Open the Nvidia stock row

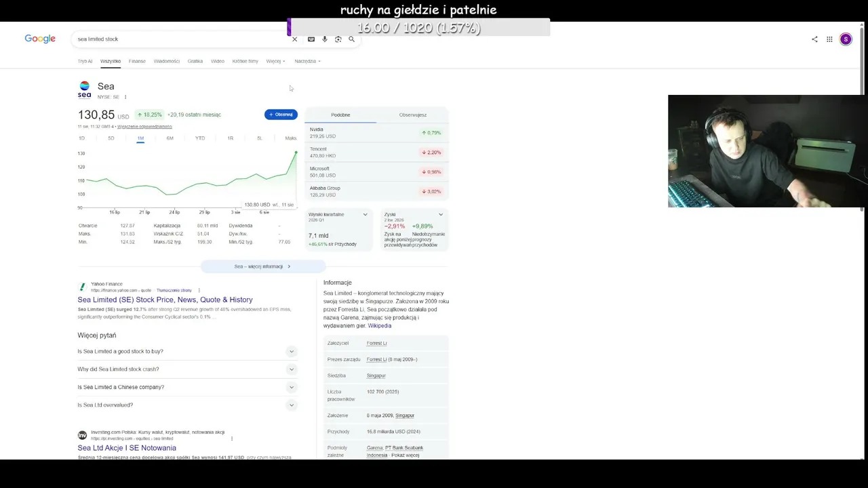(376, 133)
